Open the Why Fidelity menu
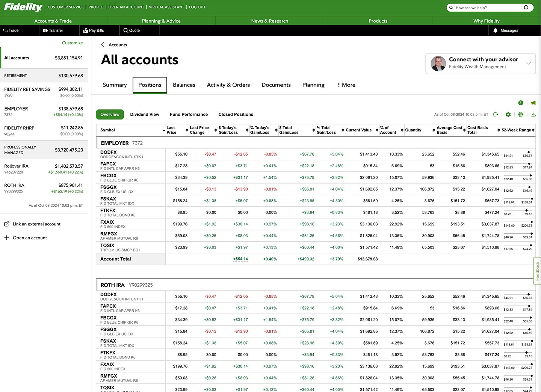This screenshot has width=541, height=392. tap(487, 21)
